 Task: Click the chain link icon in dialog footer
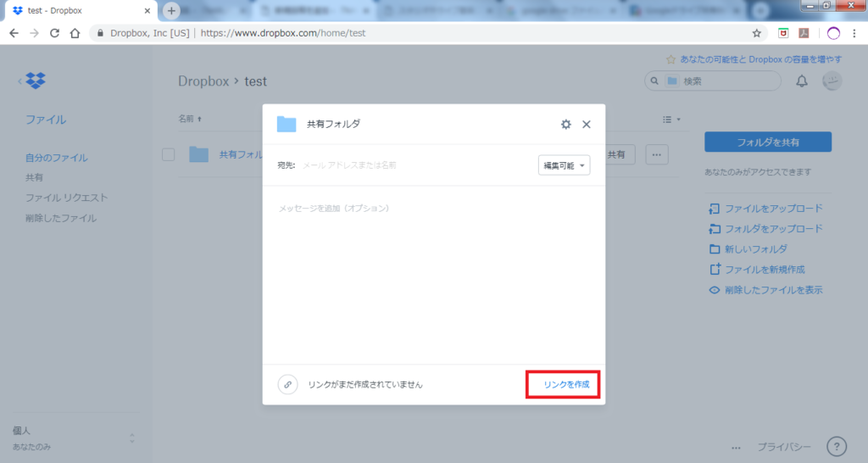[288, 384]
